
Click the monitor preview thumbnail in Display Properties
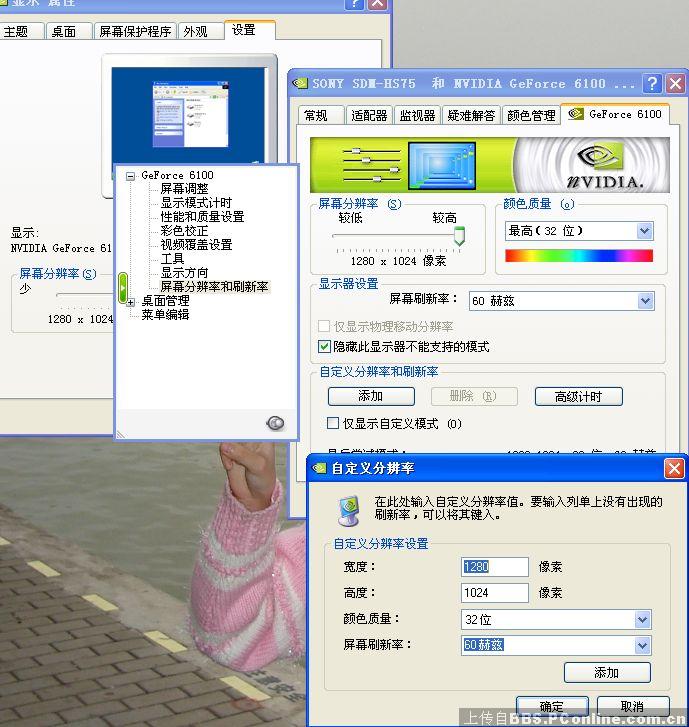coord(189,117)
